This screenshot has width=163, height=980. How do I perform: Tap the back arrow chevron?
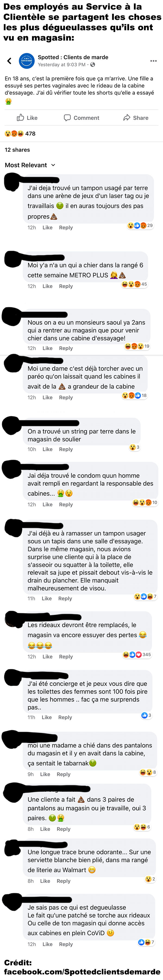pos(10,61)
